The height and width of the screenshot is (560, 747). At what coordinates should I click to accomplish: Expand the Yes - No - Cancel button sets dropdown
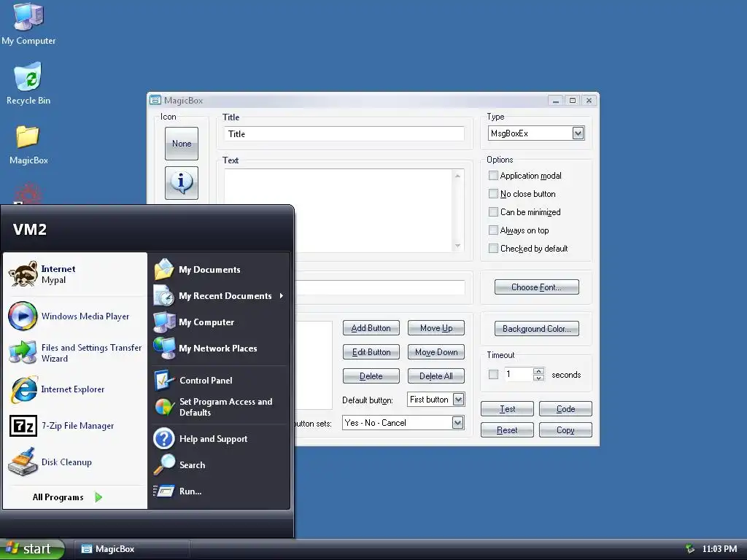457,422
